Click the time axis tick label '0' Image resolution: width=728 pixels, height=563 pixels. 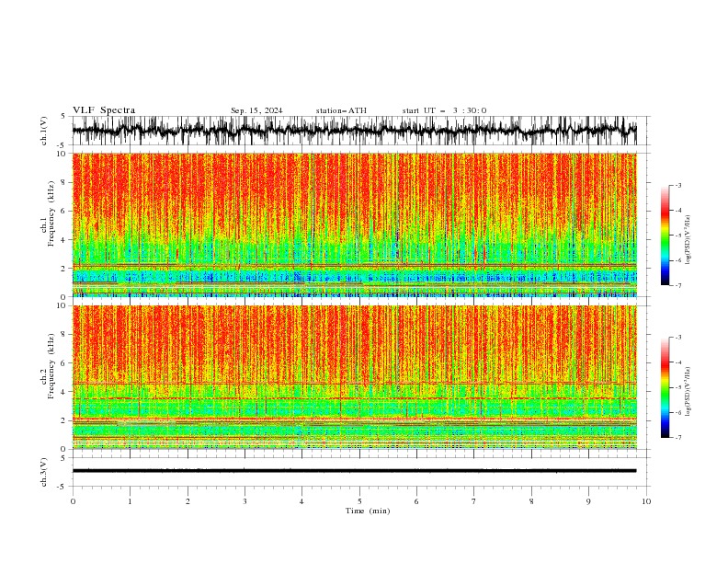[73, 501]
